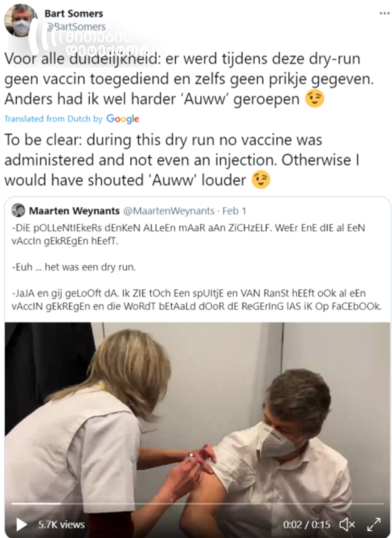
Task: Open the quoted tweet's Dutch text body
Action: (x=197, y=267)
